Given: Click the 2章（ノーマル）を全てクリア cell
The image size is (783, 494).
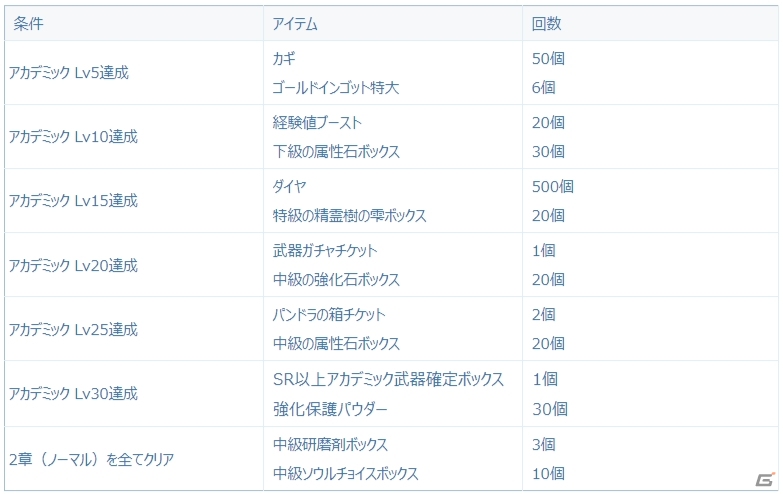Looking at the screenshot, I should click(134, 459).
